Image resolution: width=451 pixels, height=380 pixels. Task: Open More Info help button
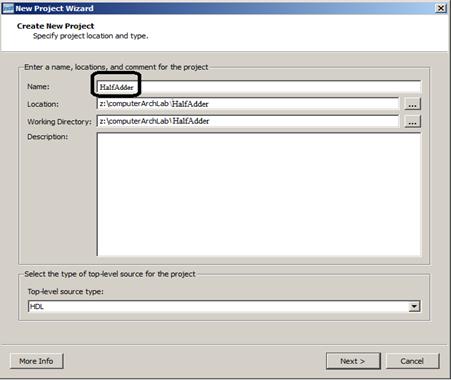click(36, 361)
